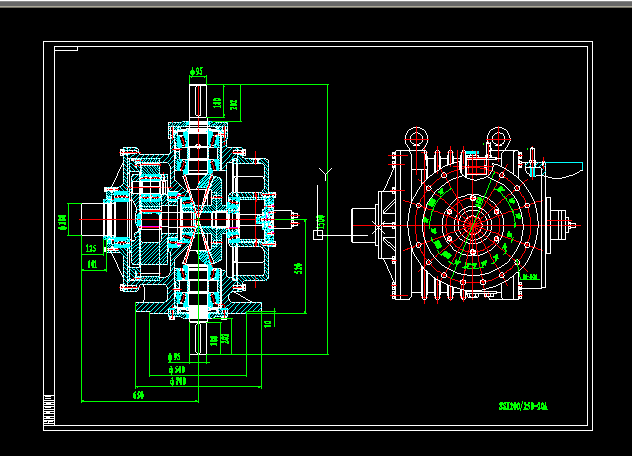This screenshot has width=632, height=456.
Task: Select the bottom ϕ95 diameter dimension
Action: coord(175,357)
